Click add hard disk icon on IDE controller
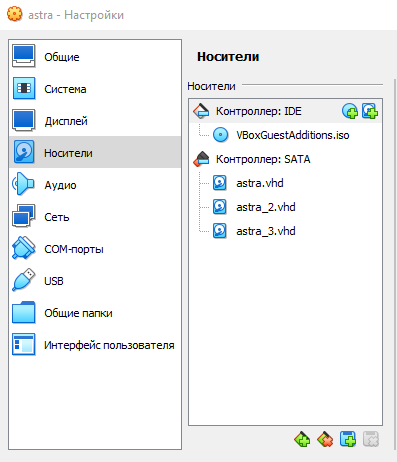 tap(370, 111)
